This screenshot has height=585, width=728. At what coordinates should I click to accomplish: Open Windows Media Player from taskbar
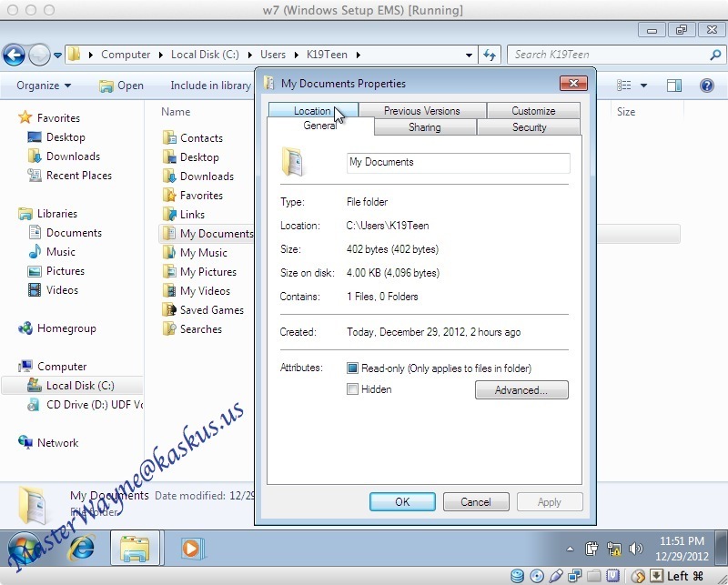(191, 548)
